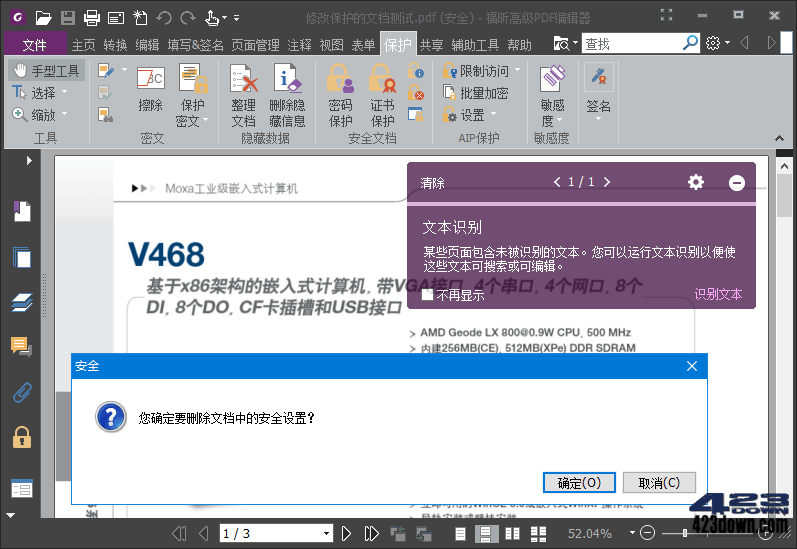Click the zoom out minus icon in the status bar

tap(647, 533)
